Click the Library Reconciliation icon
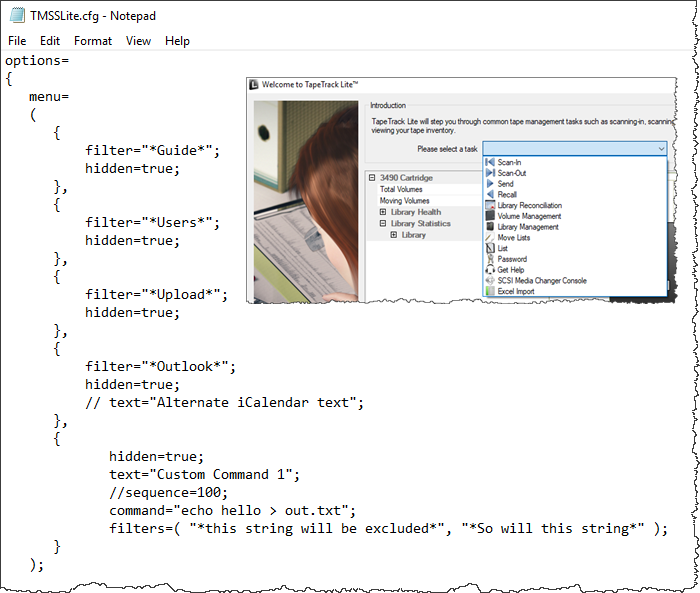 (x=490, y=205)
